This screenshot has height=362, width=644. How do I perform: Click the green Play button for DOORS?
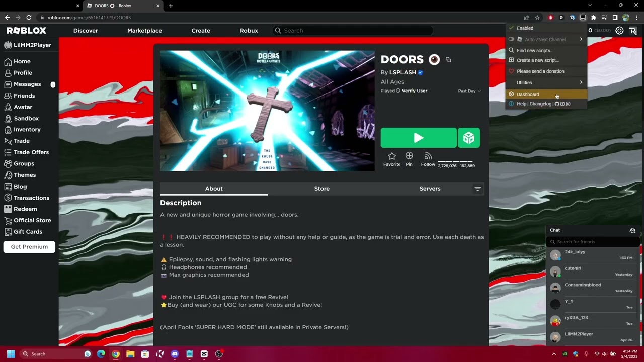[419, 138]
